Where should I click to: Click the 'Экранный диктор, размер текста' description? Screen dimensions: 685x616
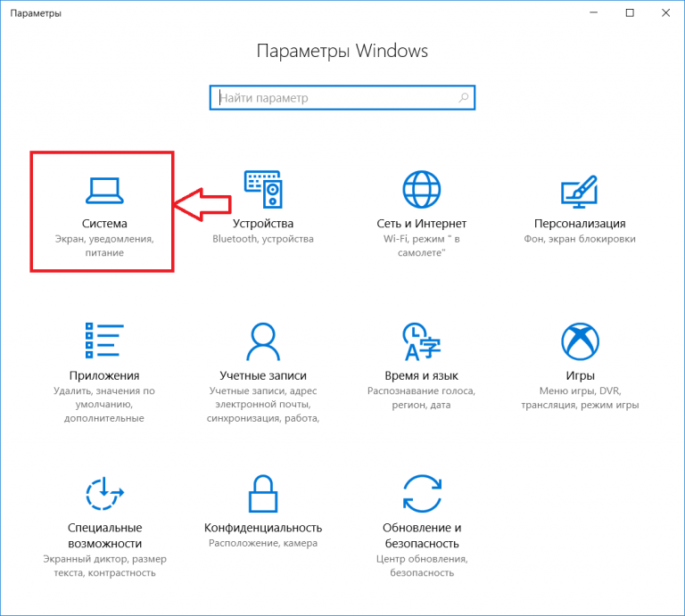[105, 566]
